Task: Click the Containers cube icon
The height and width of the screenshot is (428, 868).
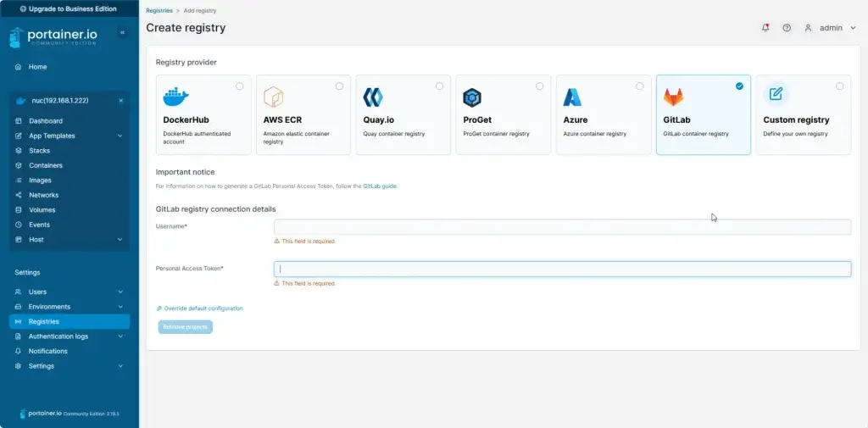Action: 19,165
